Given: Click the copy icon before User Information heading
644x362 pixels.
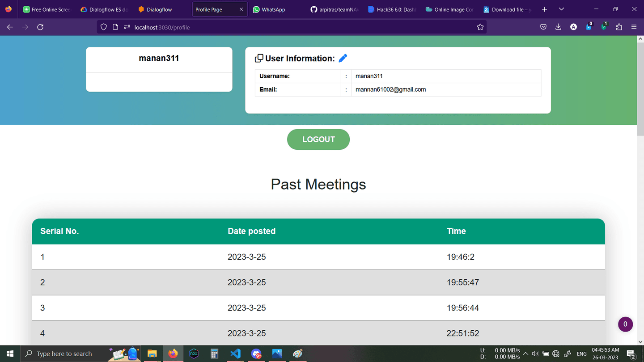Looking at the screenshot, I should (x=259, y=58).
